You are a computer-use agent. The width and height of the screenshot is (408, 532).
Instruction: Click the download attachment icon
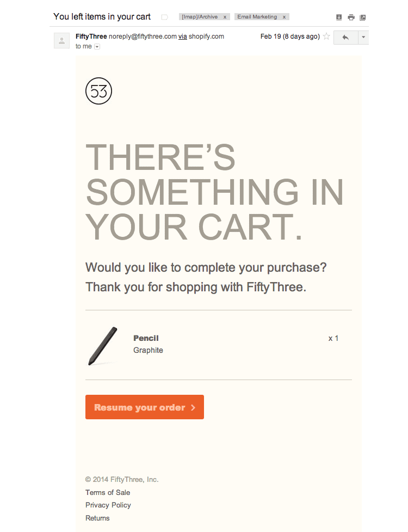click(x=338, y=17)
